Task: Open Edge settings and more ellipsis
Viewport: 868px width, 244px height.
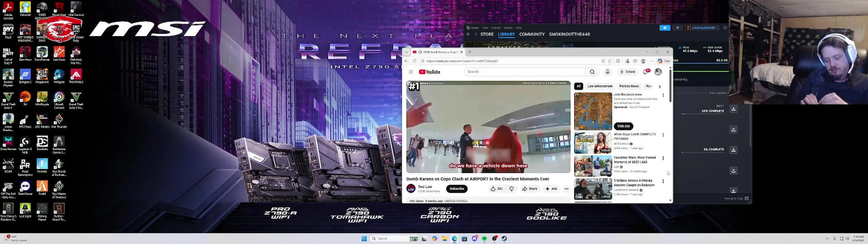Action: [x=651, y=61]
